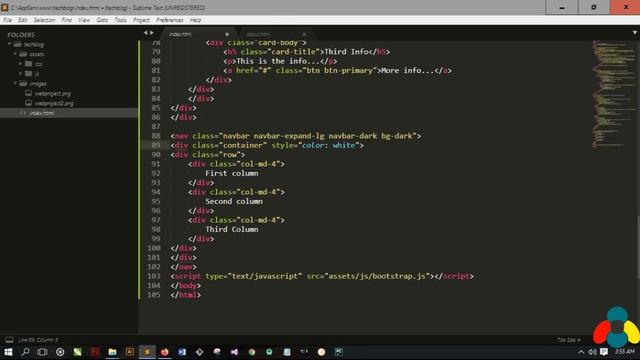
Task: Select index.html in the sidebar
Action: point(42,113)
